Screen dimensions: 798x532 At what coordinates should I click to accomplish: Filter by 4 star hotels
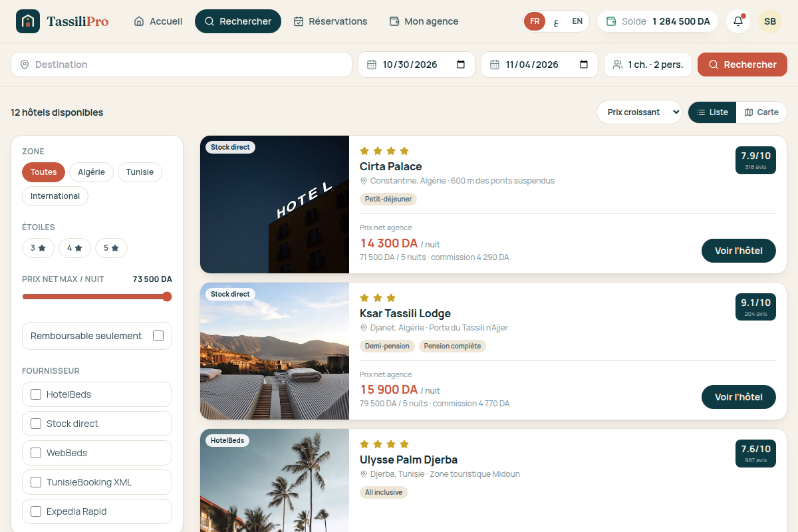coord(74,248)
